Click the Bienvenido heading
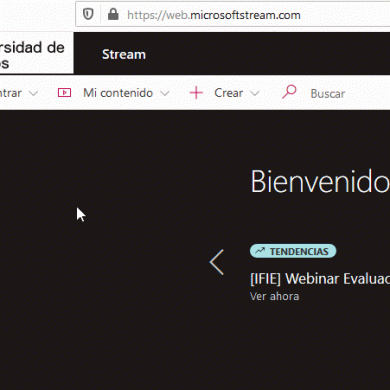390x390 pixels. pyautogui.click(x=320, y=182)
